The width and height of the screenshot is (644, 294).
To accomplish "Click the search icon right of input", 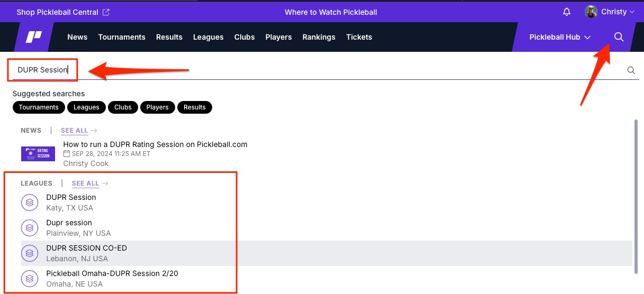I will pyautogui.click(x=631, y=70).
